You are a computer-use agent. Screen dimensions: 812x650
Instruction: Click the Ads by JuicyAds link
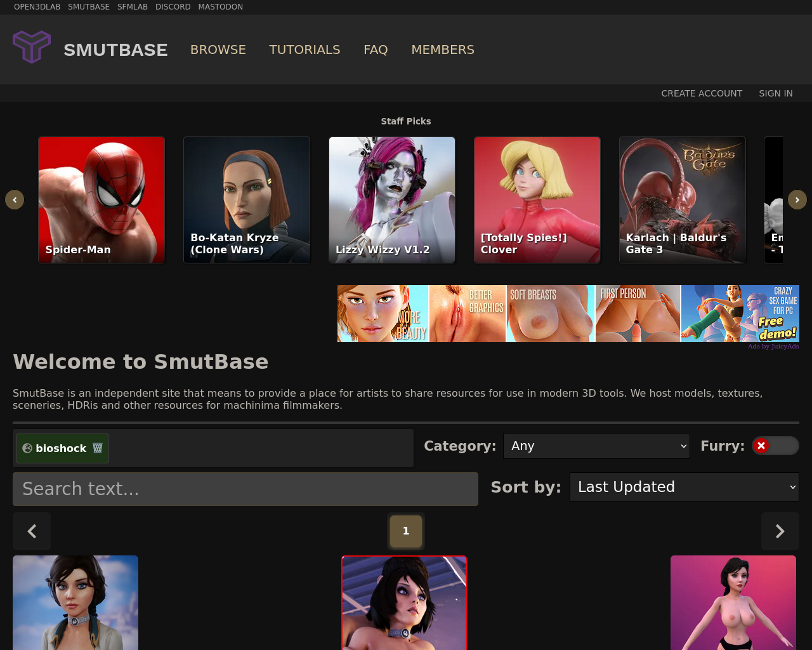click(773, 347)
